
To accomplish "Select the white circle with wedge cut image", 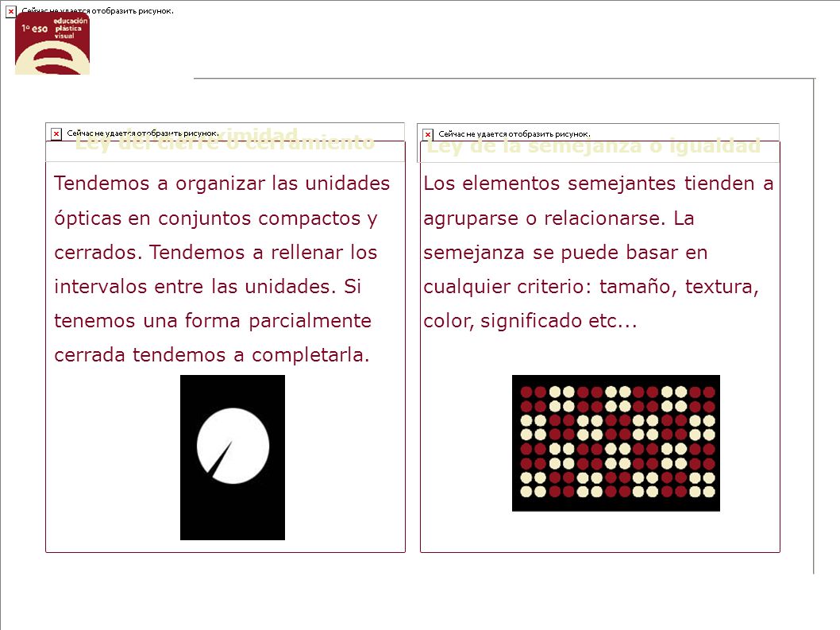I will [233, 458].
